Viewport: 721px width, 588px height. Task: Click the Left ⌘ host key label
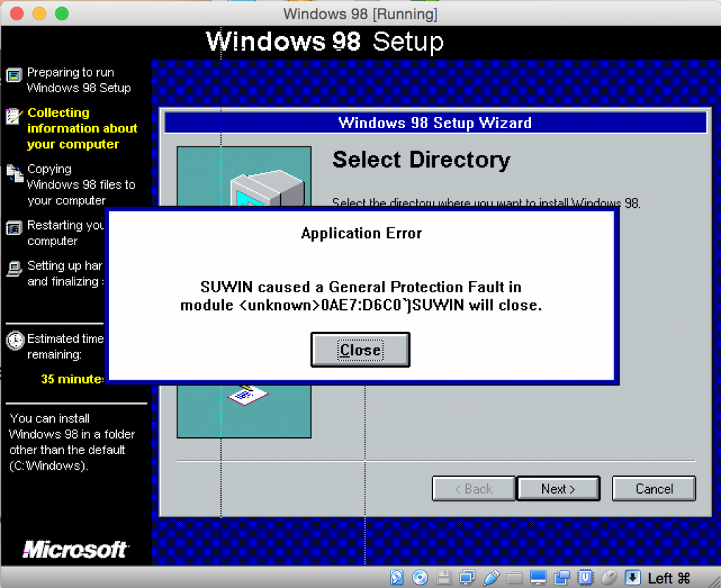pos(669,578)
